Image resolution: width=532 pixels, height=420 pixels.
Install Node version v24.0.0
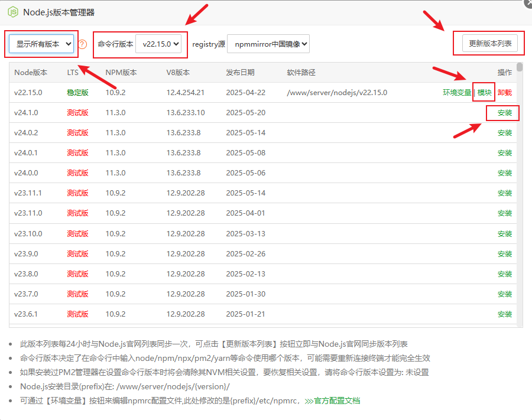505,173
